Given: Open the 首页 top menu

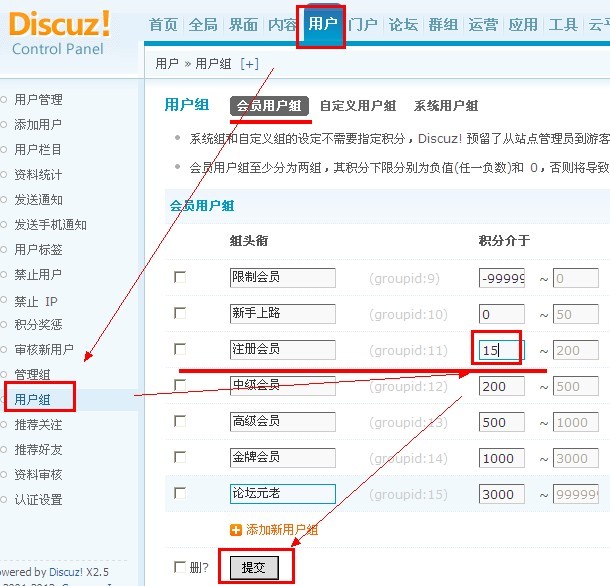Looking at the screenshot, I should pyautogui.click(x=163, y=25).
